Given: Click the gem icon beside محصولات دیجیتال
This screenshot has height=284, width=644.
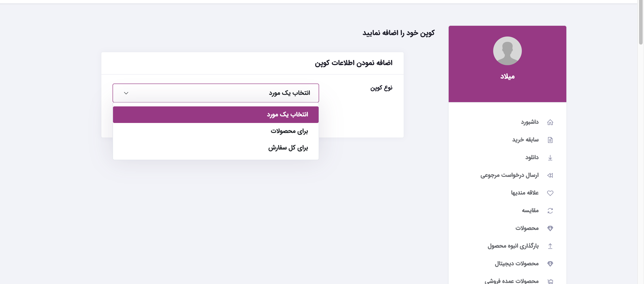Looking at the screenshot, I should [550, 263].
